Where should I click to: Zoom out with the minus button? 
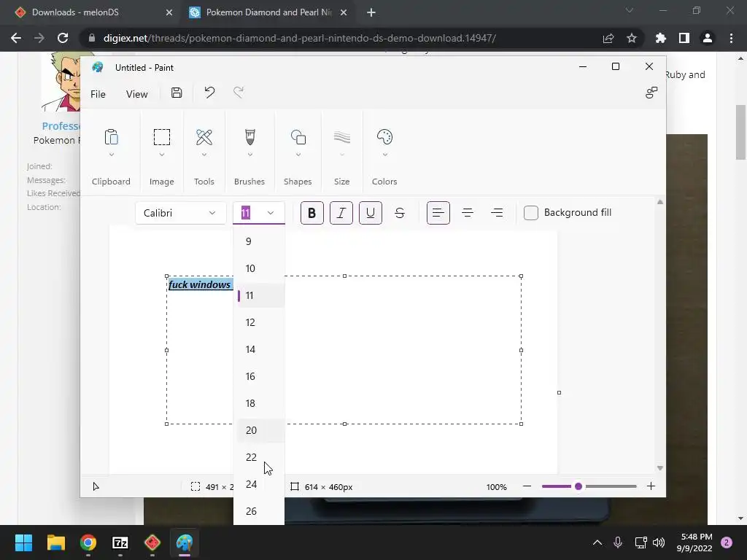click(527, 486)
